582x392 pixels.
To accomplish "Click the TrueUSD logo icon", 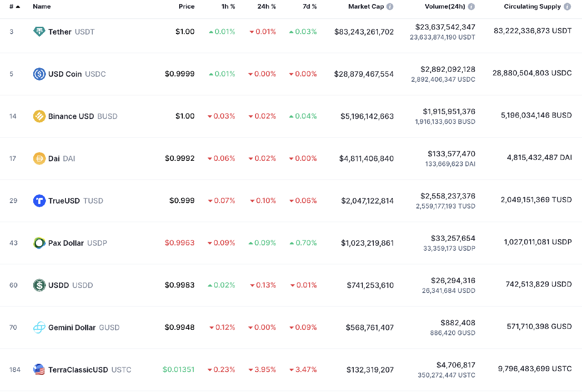I will tap(39, 201).
